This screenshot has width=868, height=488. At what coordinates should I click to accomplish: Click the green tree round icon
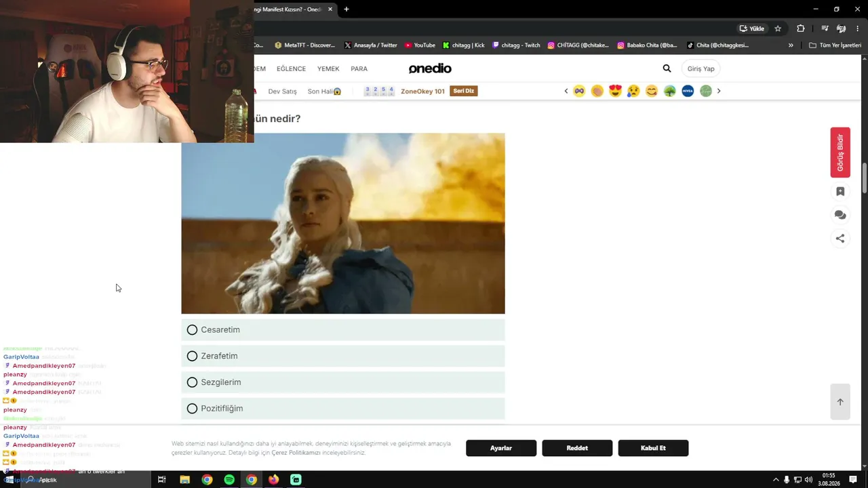point(670,91)
